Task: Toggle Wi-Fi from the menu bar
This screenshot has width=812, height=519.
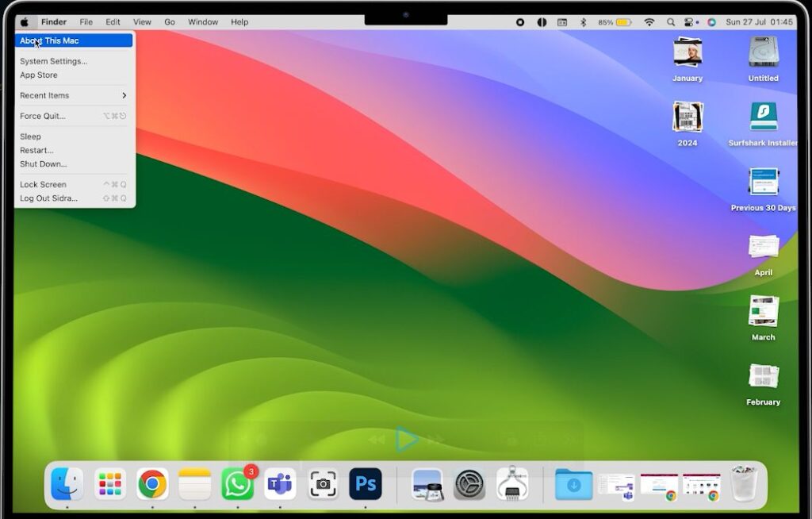Action: tap(649, 21)
